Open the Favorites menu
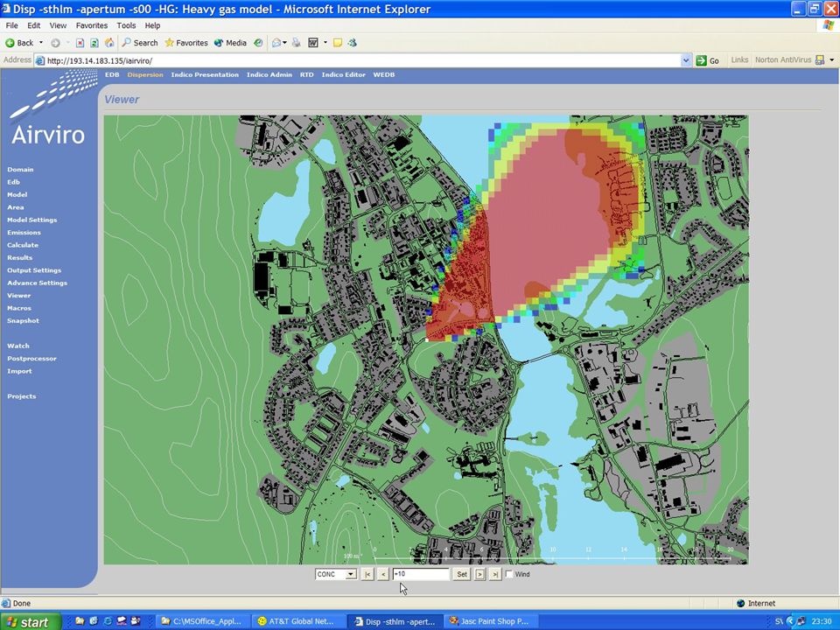The width and height of the screenshot is (840, 630). click(x=92, y=25)
